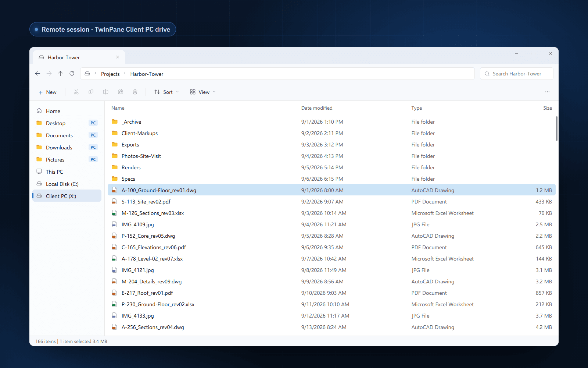Click the M-126_Sections_rev03.xlsx file icon
This screenshot has width=588, height=368.
pos(115,213)
